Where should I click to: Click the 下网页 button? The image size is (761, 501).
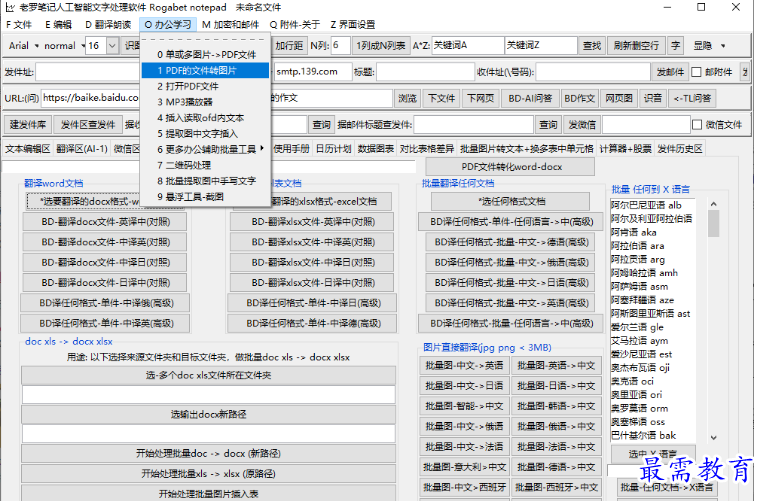pos(480,99)
